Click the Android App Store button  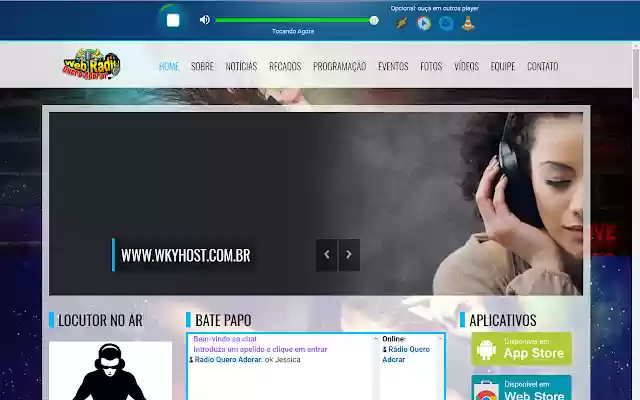tap(522, 349)
